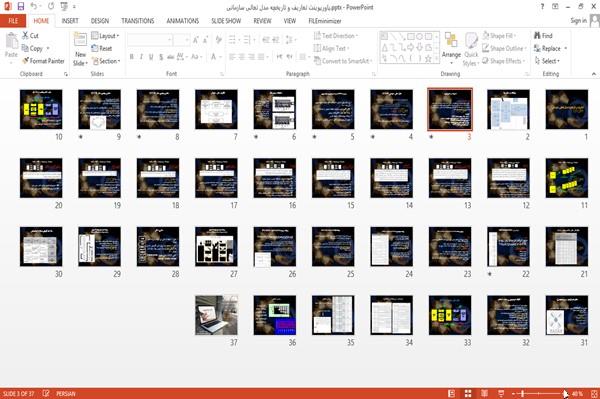This screenshot has height=399, width=600.
Task: Toggle Strikethrough formatting
Action: point(171,57)
